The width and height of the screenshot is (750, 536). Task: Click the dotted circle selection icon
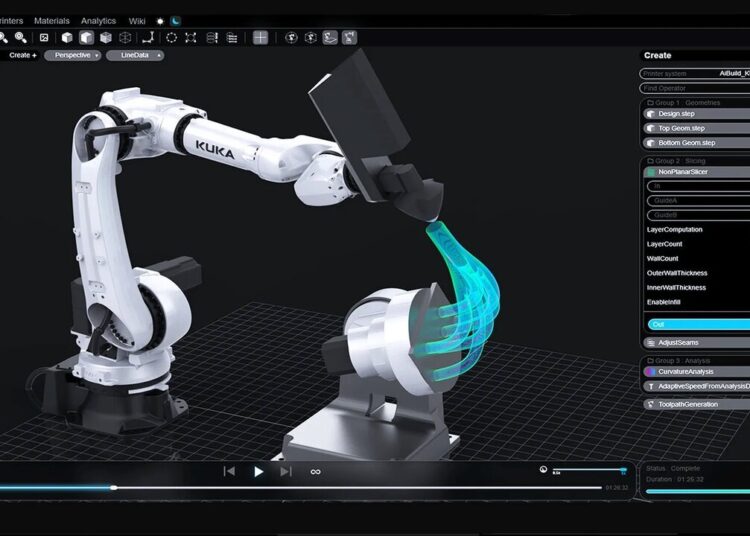pyautogui.click(x=171, y=37)
